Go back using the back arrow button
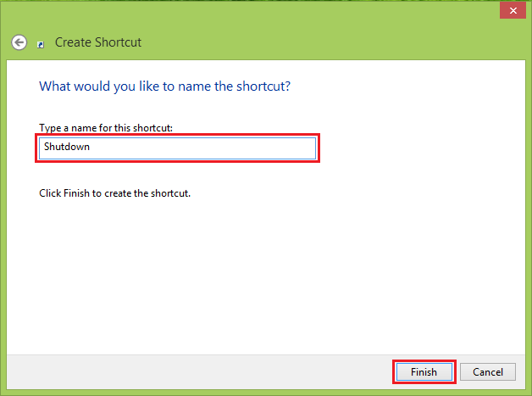This screenshot has width=532, height=396. click(x=19, y=42)
